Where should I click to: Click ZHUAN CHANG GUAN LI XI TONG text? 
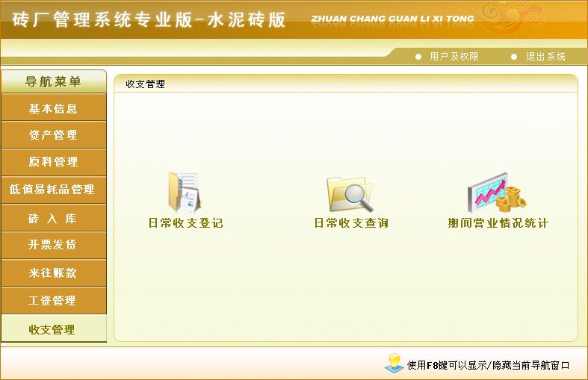click(393, 19)
